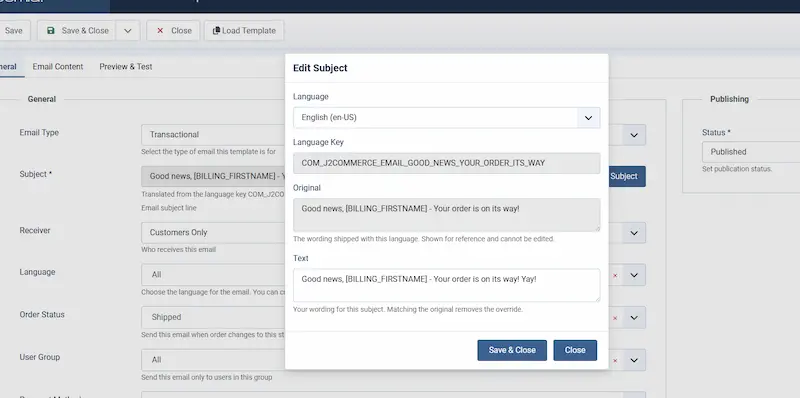The height and width of the screenshot is (398, 800).
Task: Click the Save & Close toolbar button
Action: [x=77, y=31]
